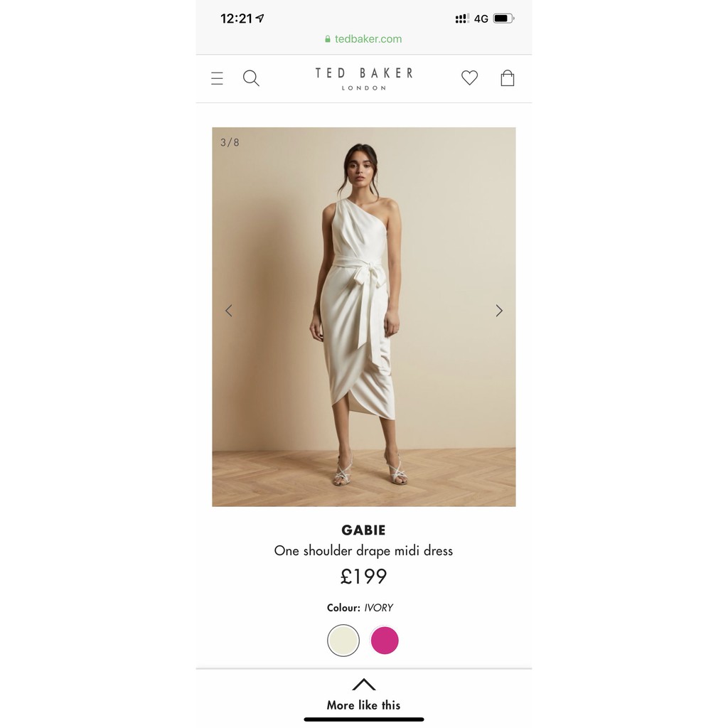Tap the bottom home indicator bar

tap(364, 719)
